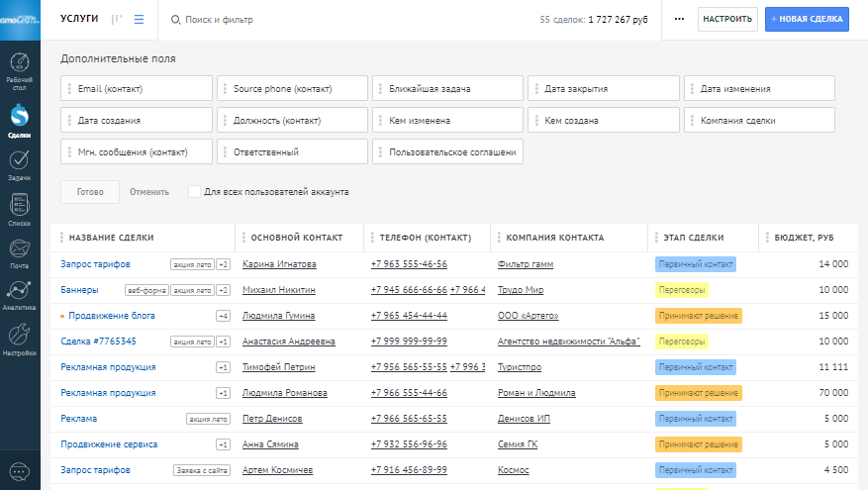
Task: Enable Для всех пользователей аккаунта checkbox
Action: coord(194,192)
